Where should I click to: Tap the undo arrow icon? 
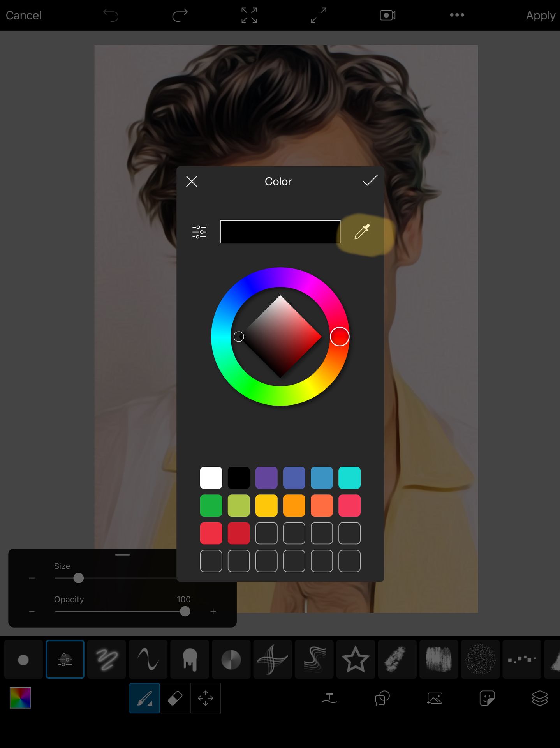[111, 15]
